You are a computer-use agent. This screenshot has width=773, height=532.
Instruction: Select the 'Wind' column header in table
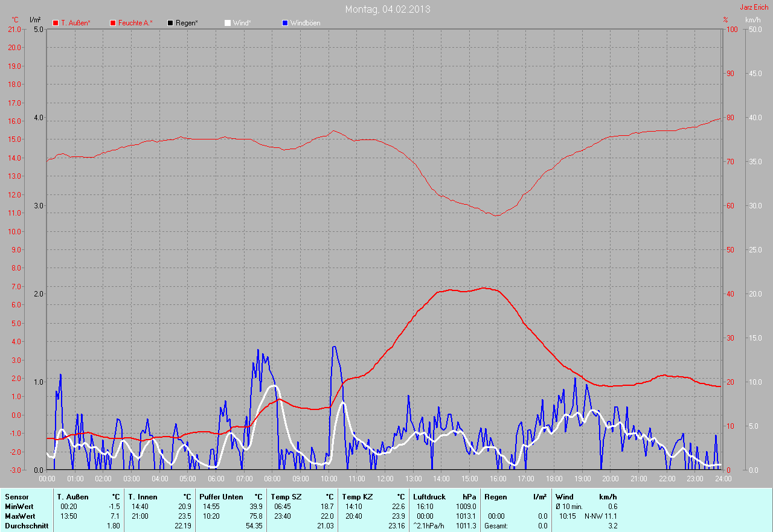565,497
